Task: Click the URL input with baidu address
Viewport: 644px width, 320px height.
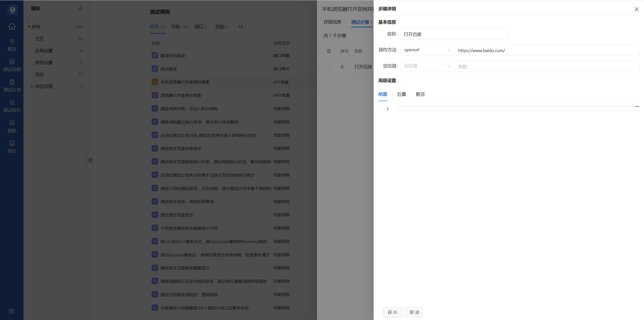Action: point(546,50)
